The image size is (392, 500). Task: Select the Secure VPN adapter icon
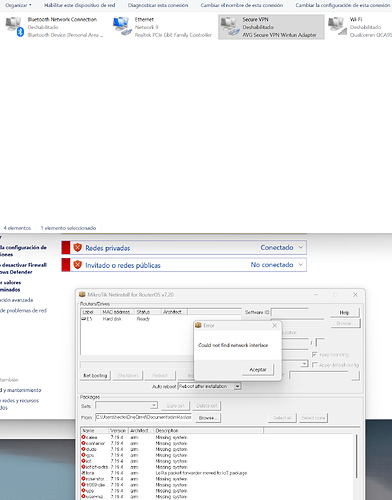click(230, 27)
